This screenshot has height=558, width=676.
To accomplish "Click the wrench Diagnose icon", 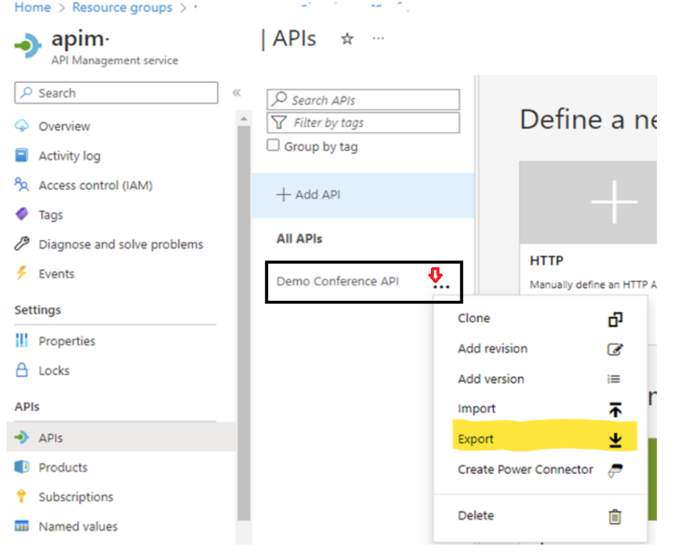I will [x=22, y=244].
